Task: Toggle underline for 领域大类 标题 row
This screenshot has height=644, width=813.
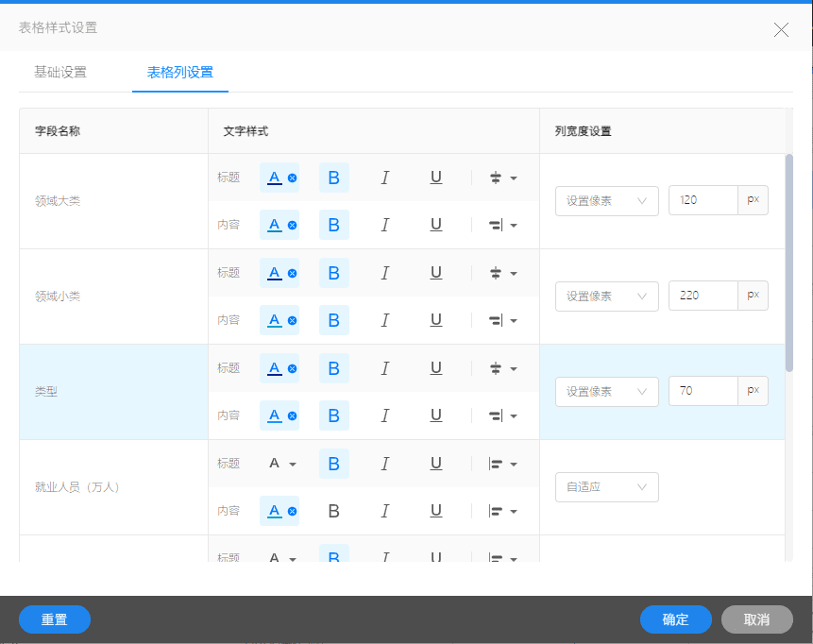Action: (x=436, y=178)
